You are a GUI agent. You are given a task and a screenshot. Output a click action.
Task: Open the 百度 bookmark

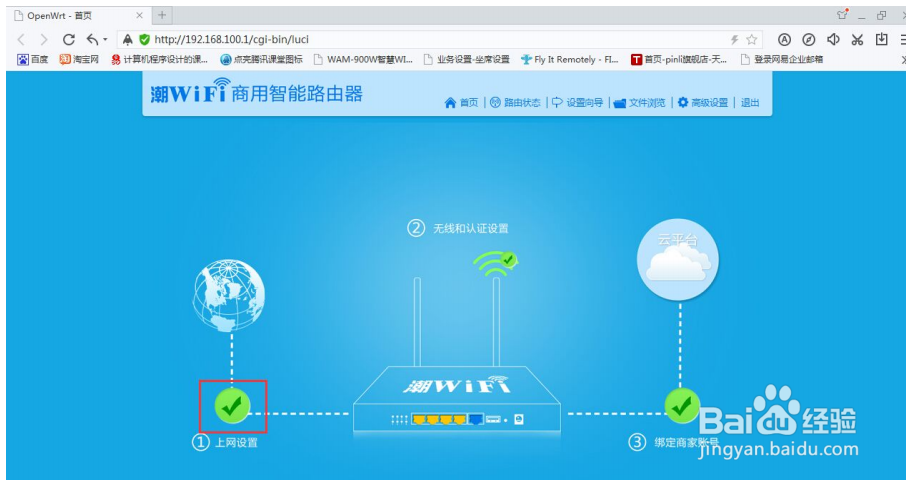tap(32, 59)
